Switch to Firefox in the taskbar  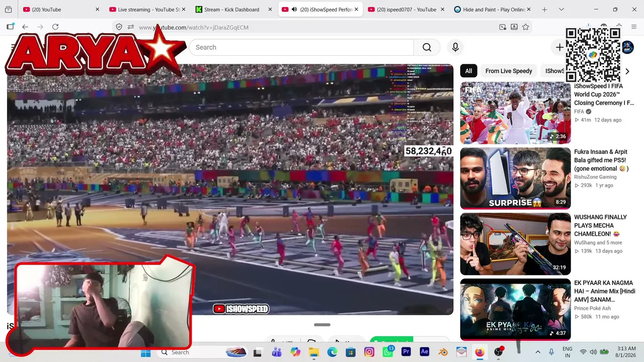point(479,352)
